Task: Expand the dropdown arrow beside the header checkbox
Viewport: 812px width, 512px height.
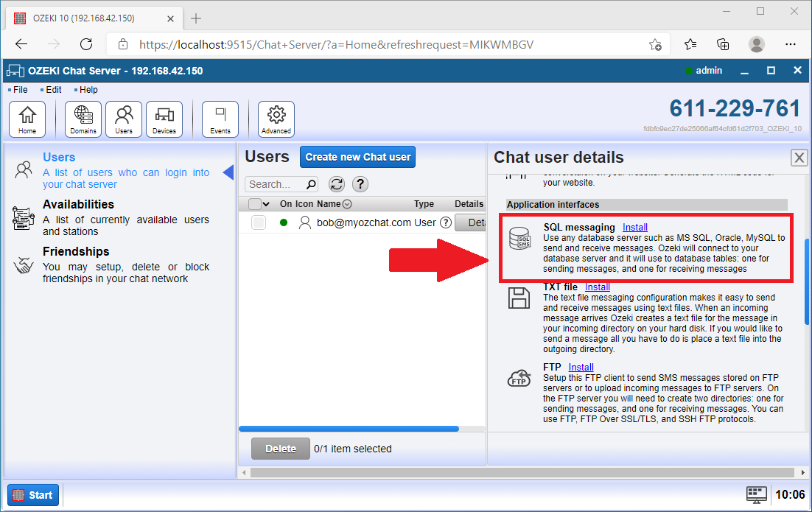Action: pyautogui.click(x=265, y=203)
